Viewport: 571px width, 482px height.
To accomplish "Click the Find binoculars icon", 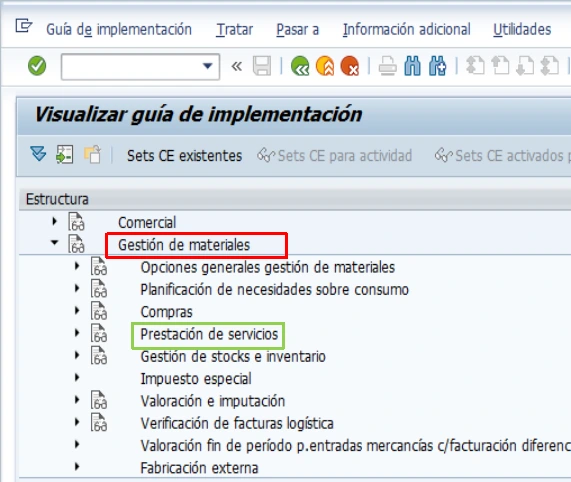I will point(412,66).
